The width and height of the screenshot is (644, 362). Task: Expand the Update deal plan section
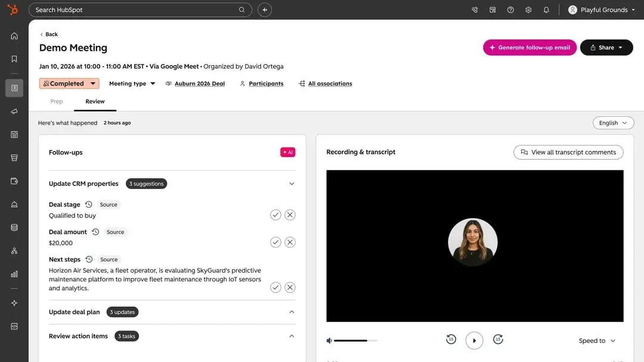[x=292, y=312]
